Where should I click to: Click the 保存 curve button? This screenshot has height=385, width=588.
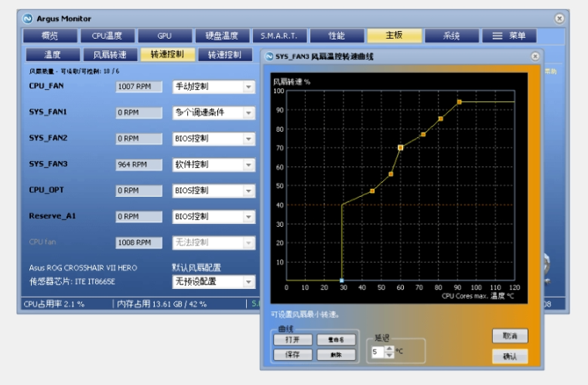[292, 355]
